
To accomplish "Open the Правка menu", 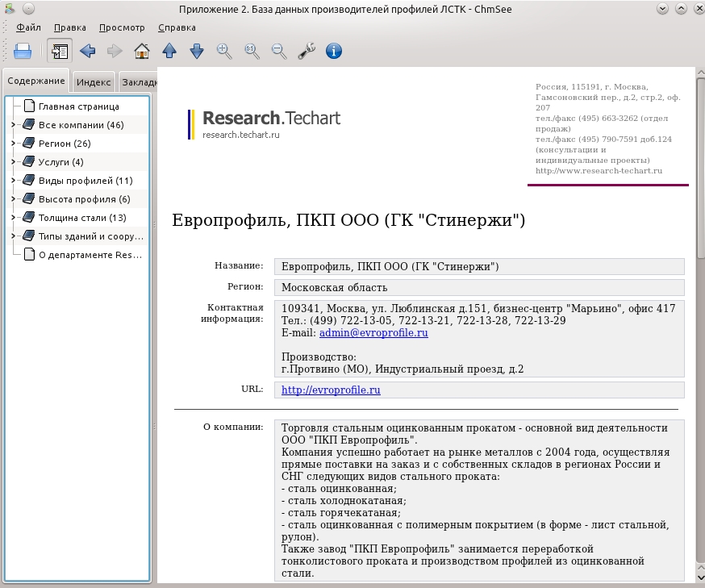I will point(69,27).
